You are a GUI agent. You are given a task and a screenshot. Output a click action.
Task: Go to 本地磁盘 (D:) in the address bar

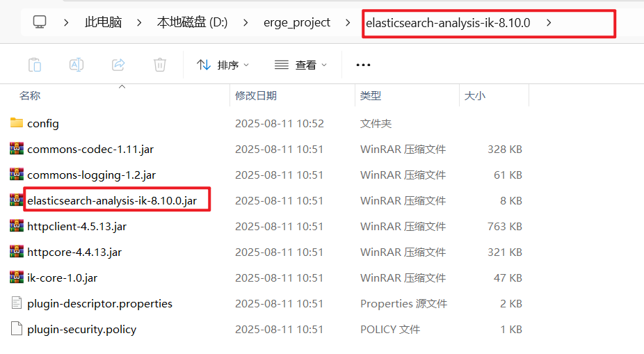pyautogui.click(x=192, y=22)
